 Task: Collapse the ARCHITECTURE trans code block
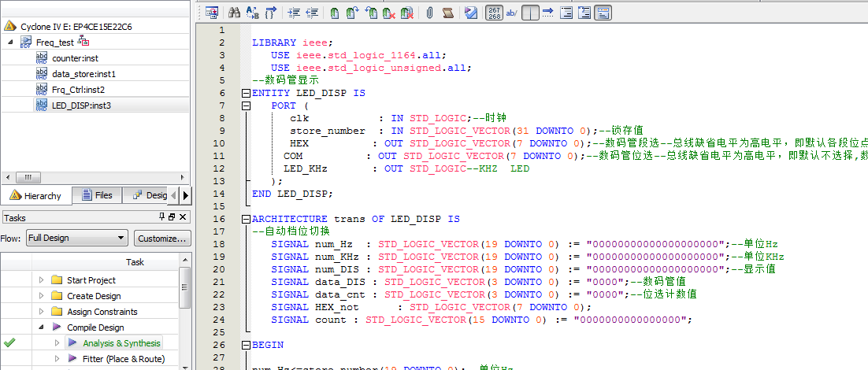245,219
